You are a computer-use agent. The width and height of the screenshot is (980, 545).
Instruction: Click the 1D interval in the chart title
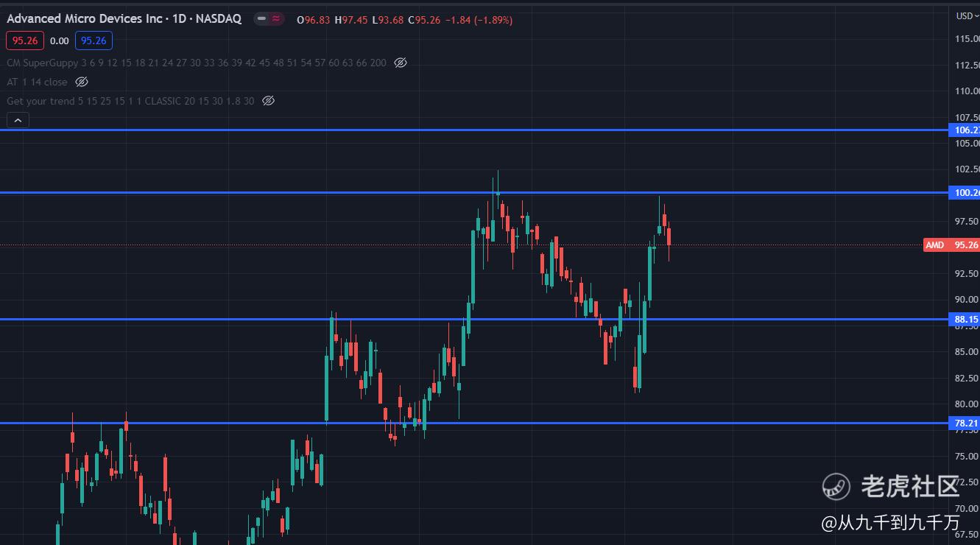coord(179,19)
